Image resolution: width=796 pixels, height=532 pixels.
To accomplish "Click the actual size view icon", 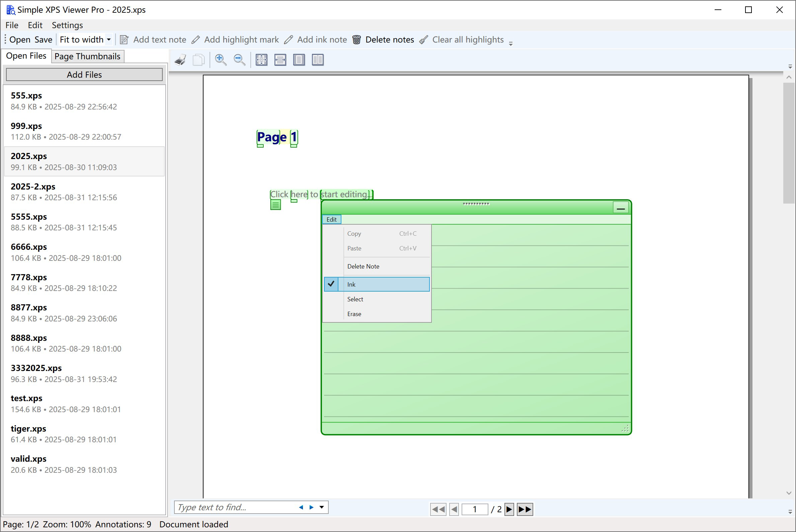I will point(261,60).
